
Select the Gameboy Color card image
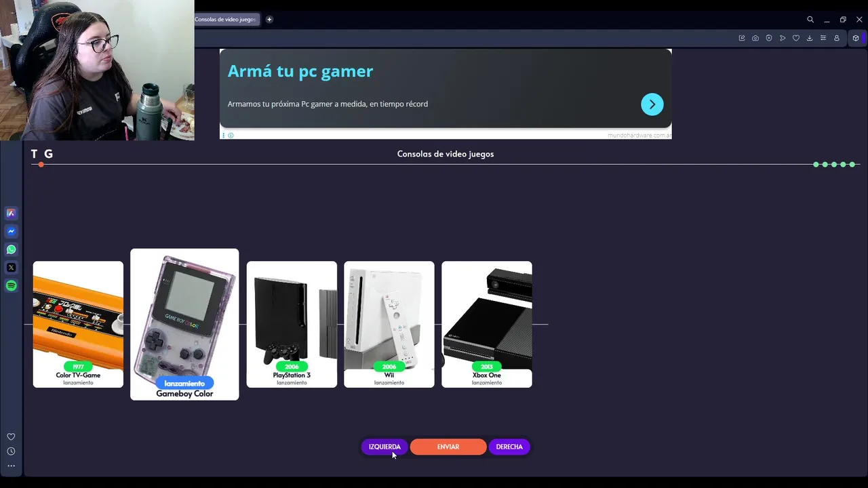point(184,315)
